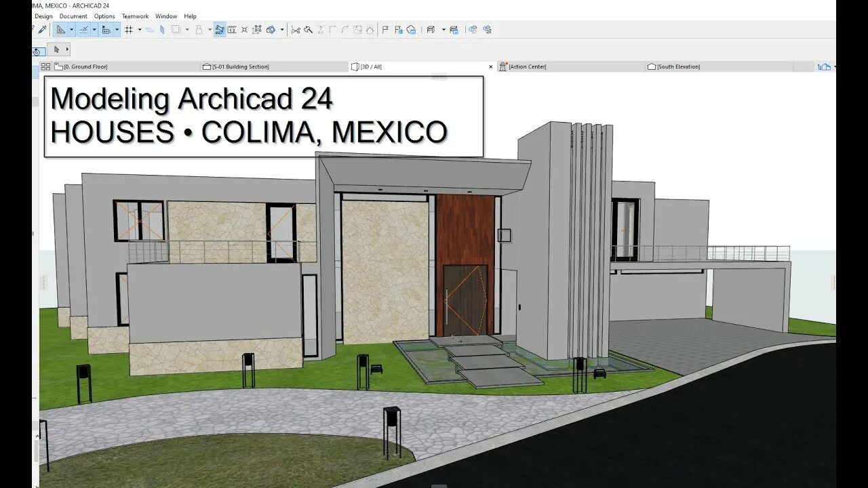Click the filter elements in 3D icon
Viewport: 868px width, 488px height.
(x=257, y=29)
